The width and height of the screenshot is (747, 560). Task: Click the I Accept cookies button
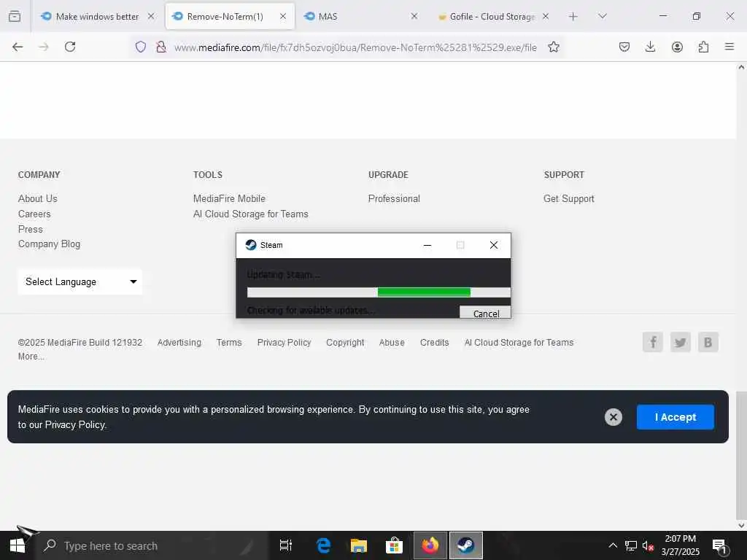[x=675, y=417]
